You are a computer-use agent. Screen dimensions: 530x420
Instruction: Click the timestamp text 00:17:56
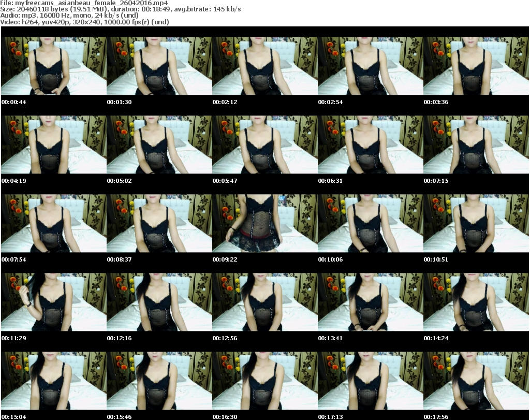(x=436, y=417)
